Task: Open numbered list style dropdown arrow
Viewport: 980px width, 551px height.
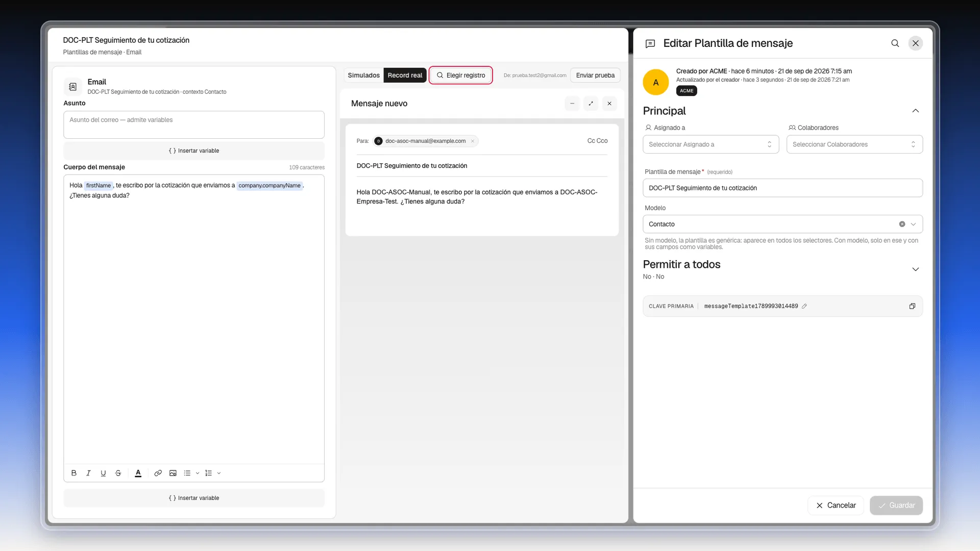Action: pos(219,473)
